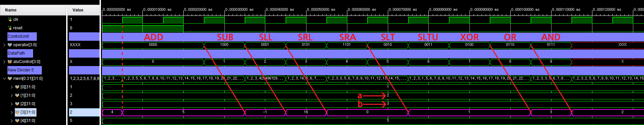Click the Value column header
This screenshot has height=125, width=644.
coord(84,10)
